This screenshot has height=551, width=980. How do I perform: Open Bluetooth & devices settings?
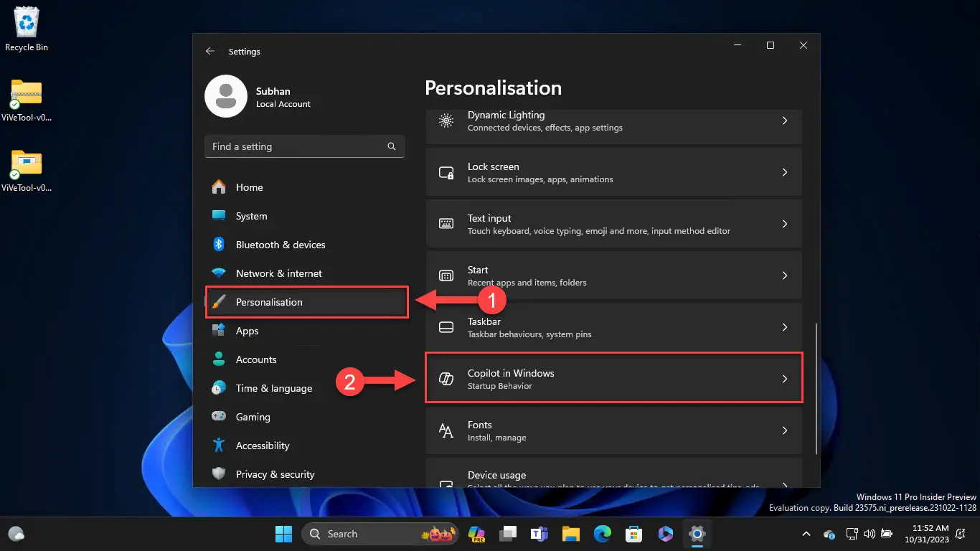[306, 245]
